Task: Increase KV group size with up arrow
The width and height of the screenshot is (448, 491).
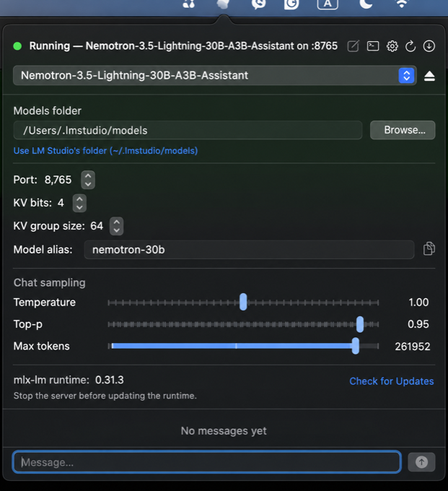Action: [116, 222]
